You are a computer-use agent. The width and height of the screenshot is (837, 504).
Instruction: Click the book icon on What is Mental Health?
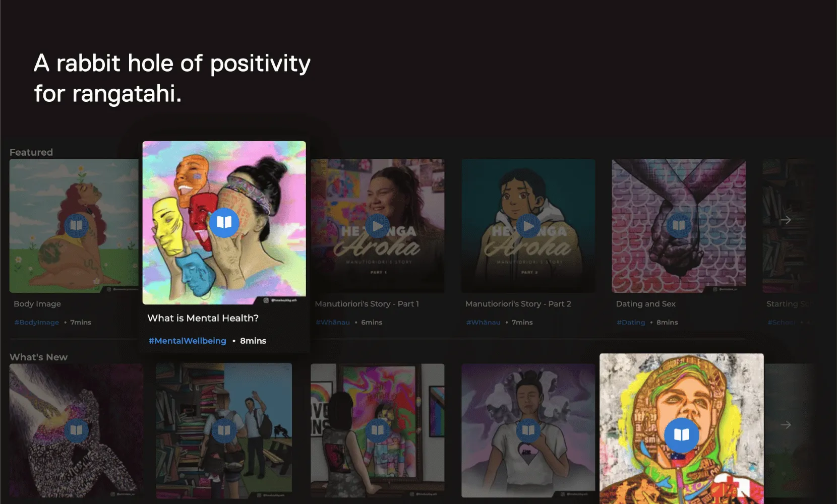224,222
